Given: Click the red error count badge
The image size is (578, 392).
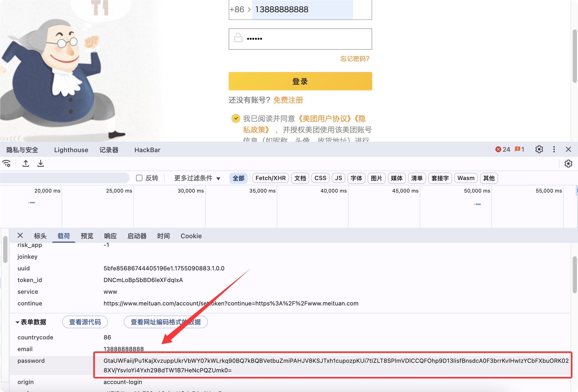Looking at the screenshot, I should (x=503, y=149).
